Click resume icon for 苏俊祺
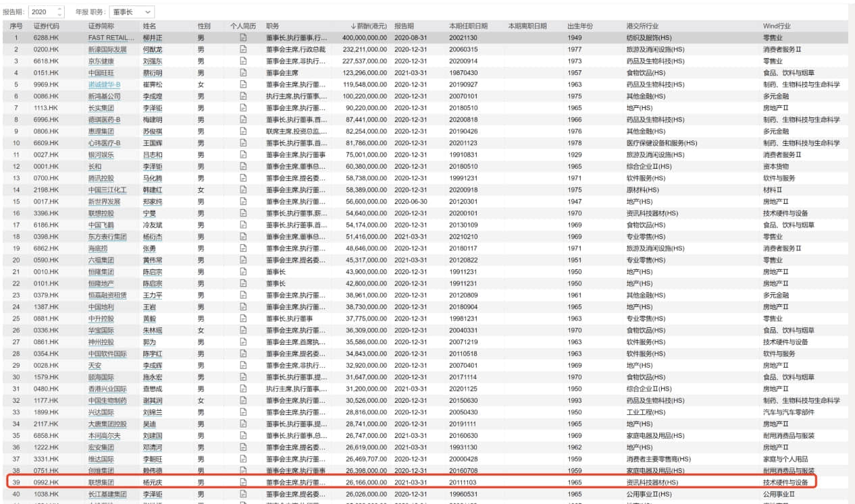855x504 pixels. (x=243, y=132)
